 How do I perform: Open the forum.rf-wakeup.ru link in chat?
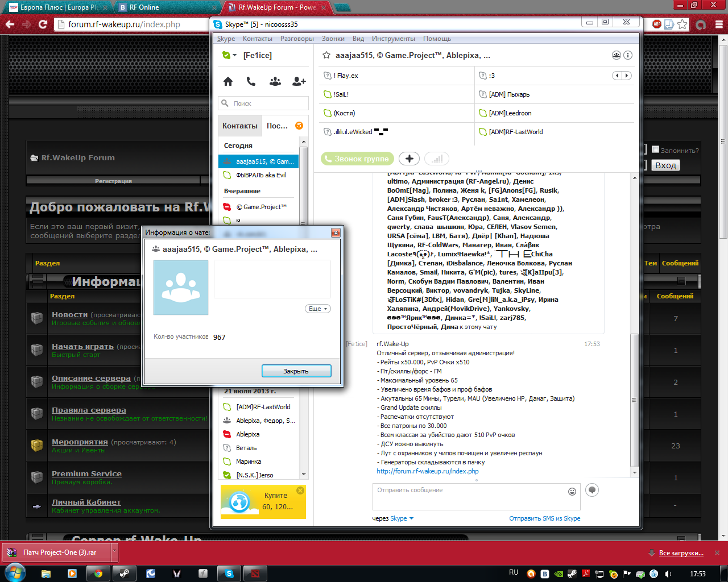428,471
